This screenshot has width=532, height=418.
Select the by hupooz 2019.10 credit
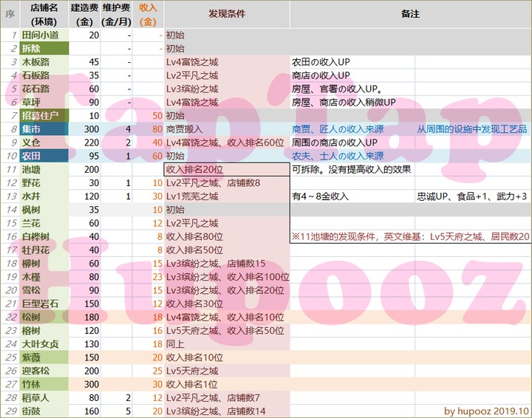click(486, 411)
